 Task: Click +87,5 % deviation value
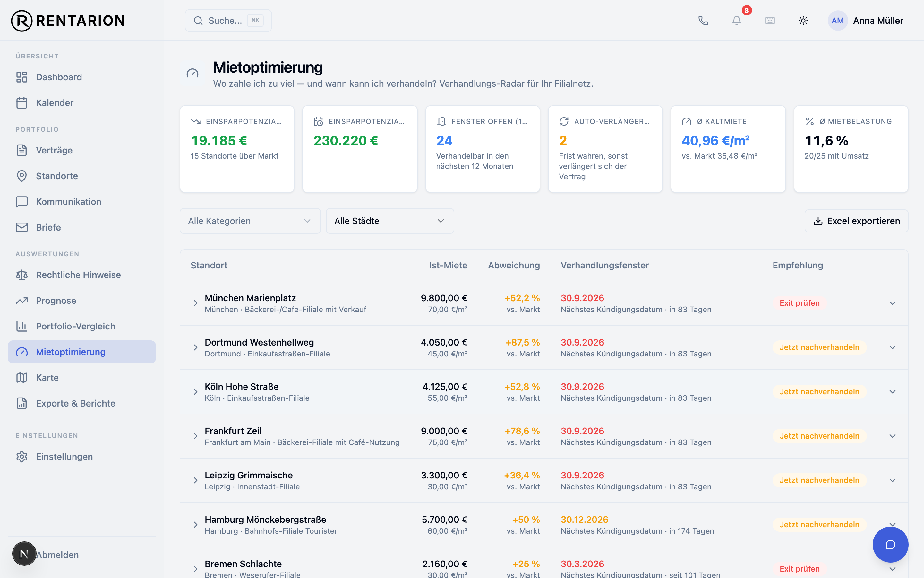pos(522,343)
